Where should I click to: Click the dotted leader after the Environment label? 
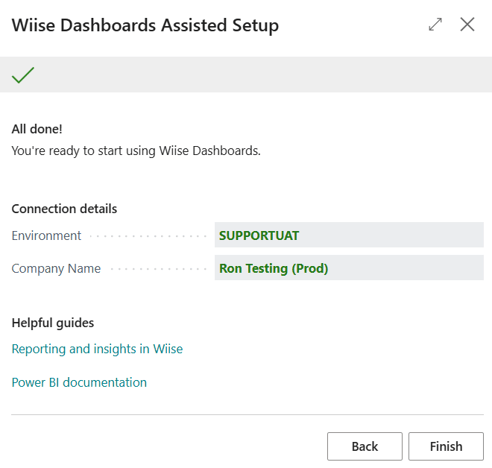click(x=149, y=236)
